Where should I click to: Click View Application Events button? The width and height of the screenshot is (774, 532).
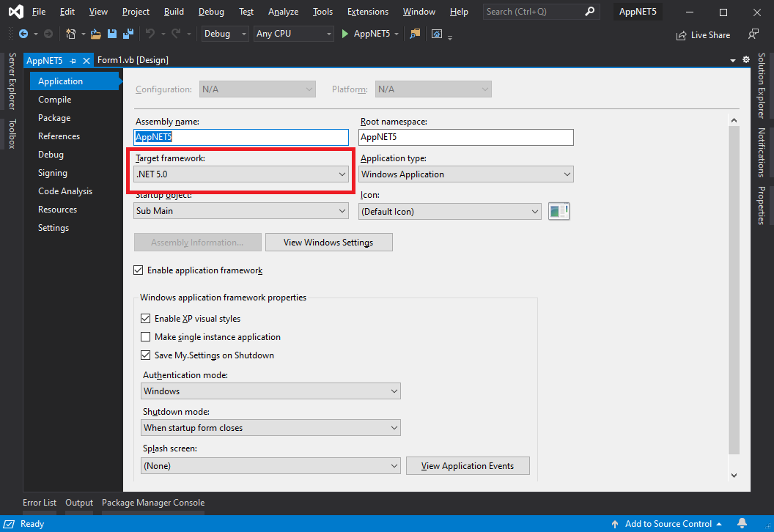point(468,465)
